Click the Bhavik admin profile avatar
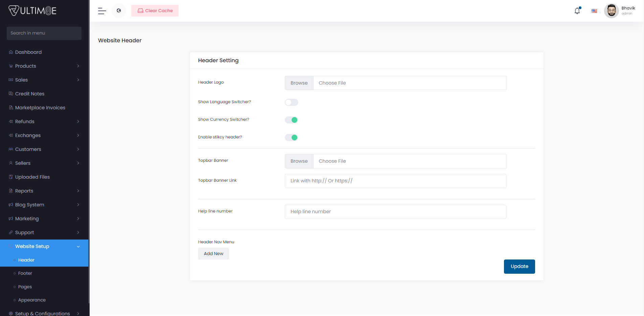The image size is (644, 316). [x=611, y=11]
